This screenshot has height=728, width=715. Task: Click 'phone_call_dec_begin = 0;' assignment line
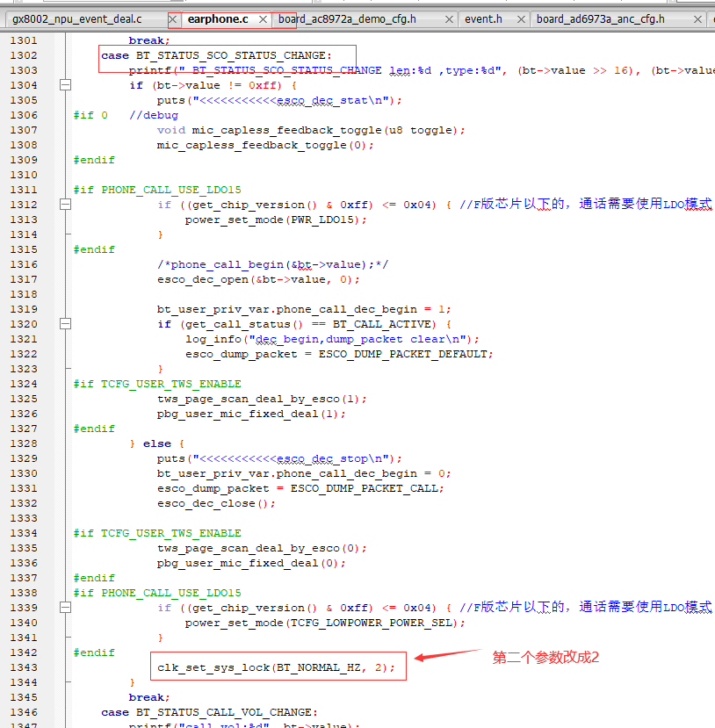[x=304, y=473]
